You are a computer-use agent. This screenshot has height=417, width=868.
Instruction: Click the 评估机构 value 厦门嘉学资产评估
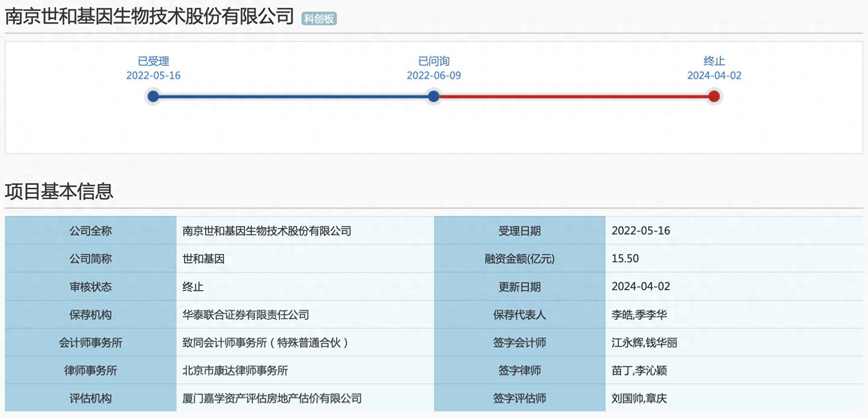coord(272,398)
